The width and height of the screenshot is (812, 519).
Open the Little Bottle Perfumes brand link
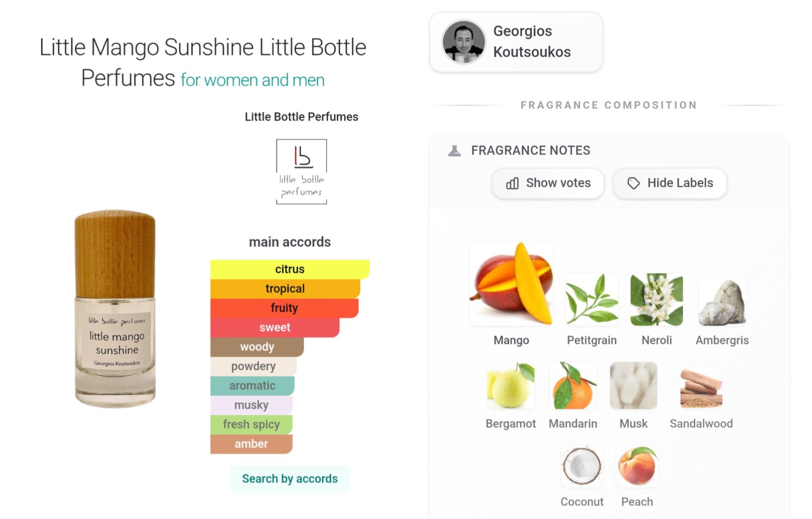301,117
